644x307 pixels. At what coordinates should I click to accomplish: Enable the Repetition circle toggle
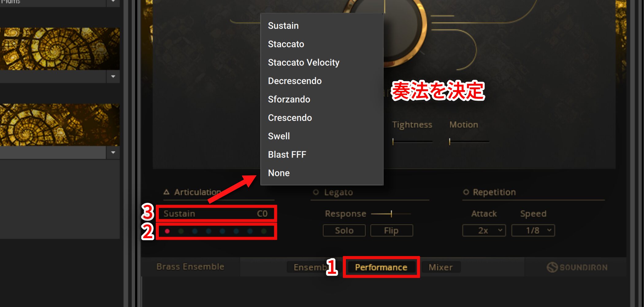click(466, 192)
